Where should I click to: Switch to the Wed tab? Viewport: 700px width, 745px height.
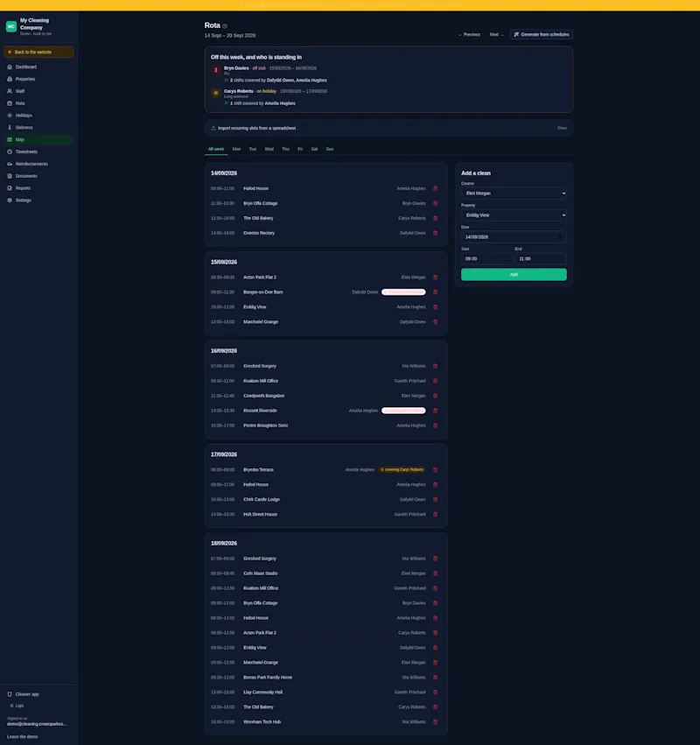(x=269, y=149)
